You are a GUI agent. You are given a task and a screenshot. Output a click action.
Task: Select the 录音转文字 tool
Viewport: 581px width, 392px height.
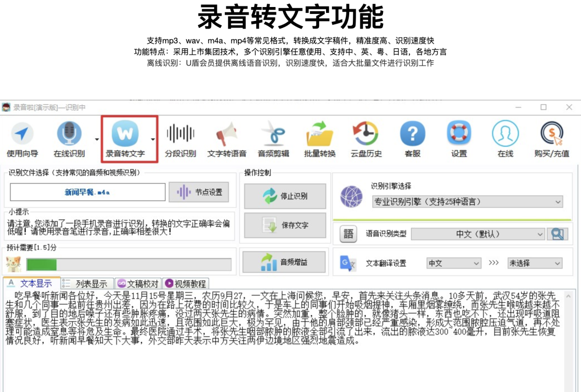point(125,140)
